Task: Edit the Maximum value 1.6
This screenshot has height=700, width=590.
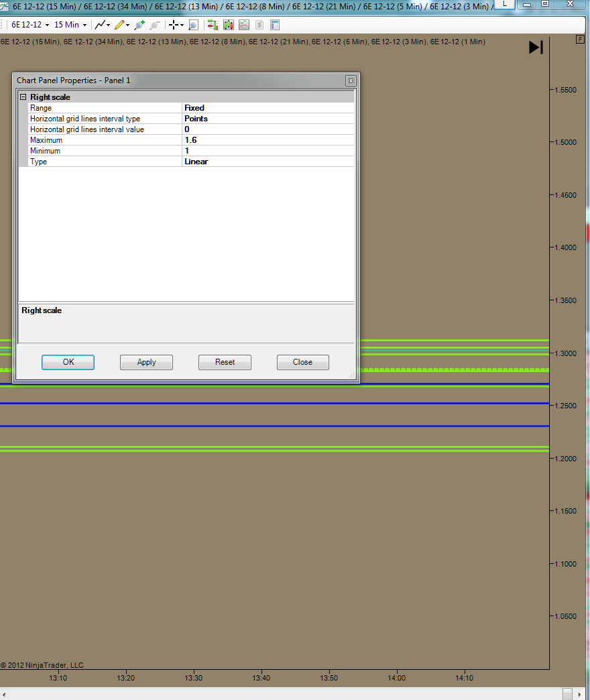Action: tap(268, 139)
